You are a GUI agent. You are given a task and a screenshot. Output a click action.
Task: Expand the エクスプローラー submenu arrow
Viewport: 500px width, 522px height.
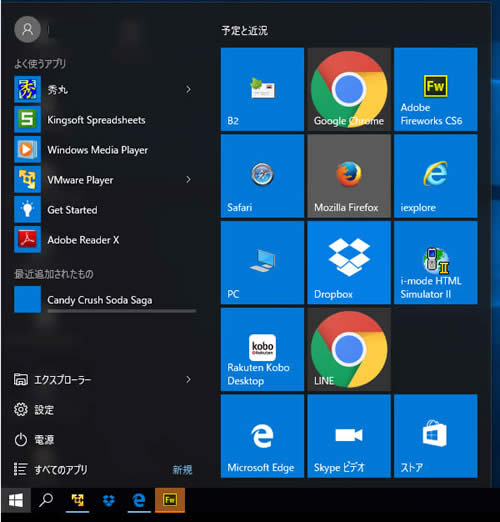188,379
